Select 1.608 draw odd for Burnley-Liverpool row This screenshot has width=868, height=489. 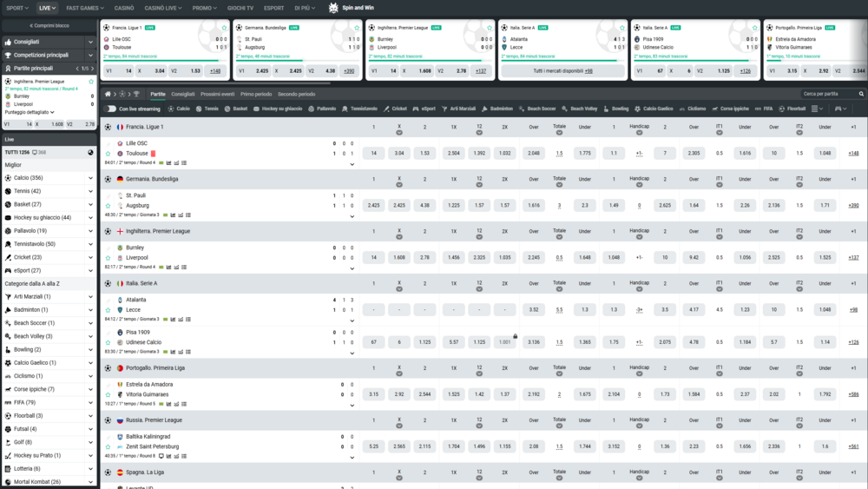(x=399, y=257)
